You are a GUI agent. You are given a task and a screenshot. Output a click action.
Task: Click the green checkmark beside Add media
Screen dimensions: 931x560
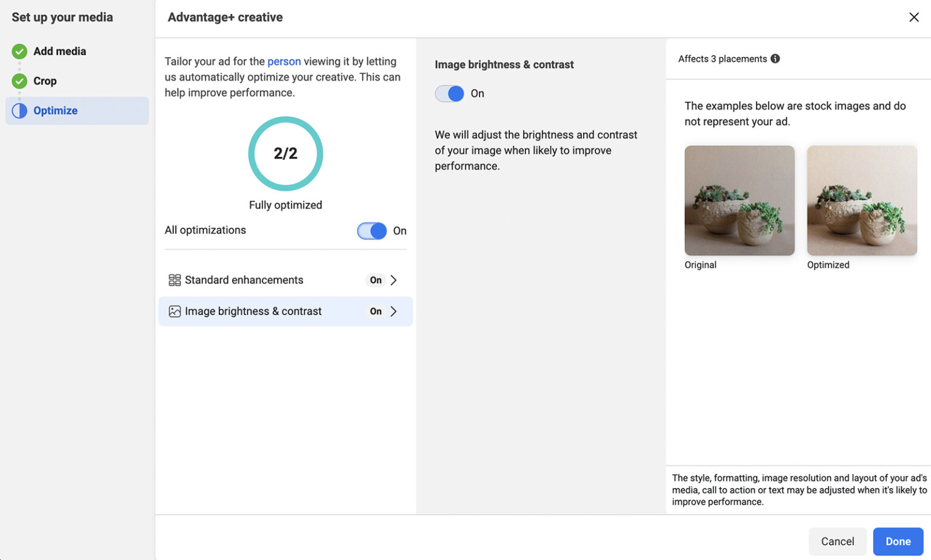point(19,52)
